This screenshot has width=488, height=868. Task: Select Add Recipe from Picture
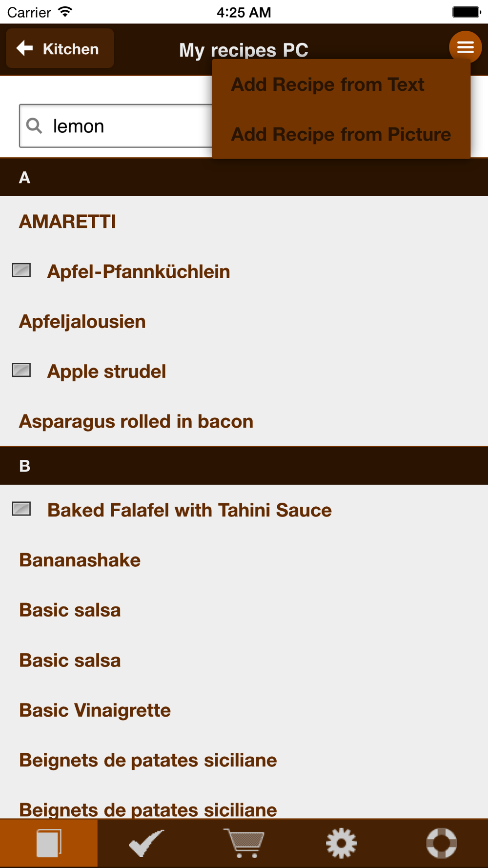(341, 134)
